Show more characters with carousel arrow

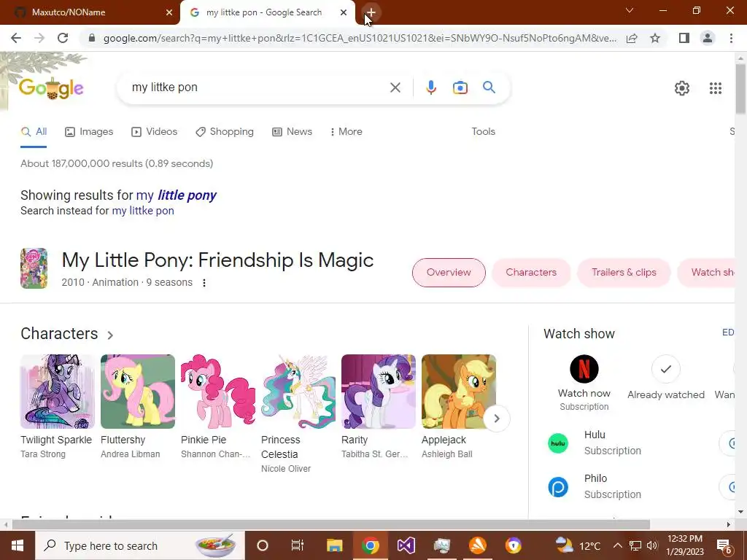point(496,419)
